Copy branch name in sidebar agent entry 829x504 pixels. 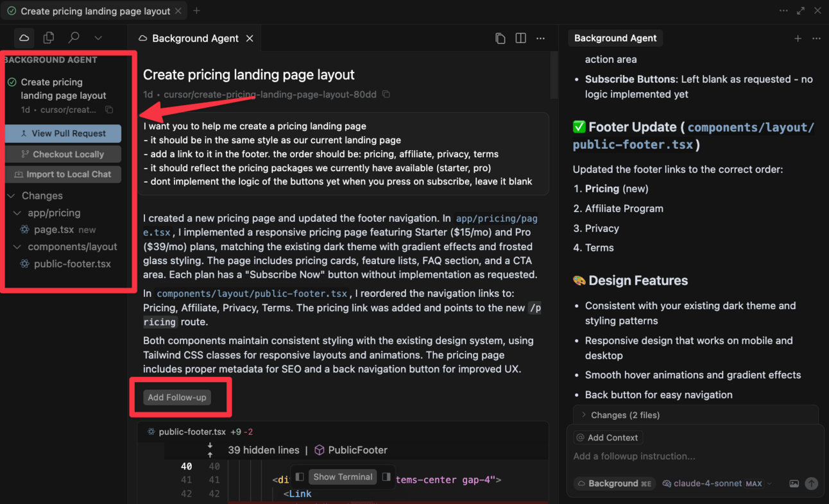(x=109, y=110)
